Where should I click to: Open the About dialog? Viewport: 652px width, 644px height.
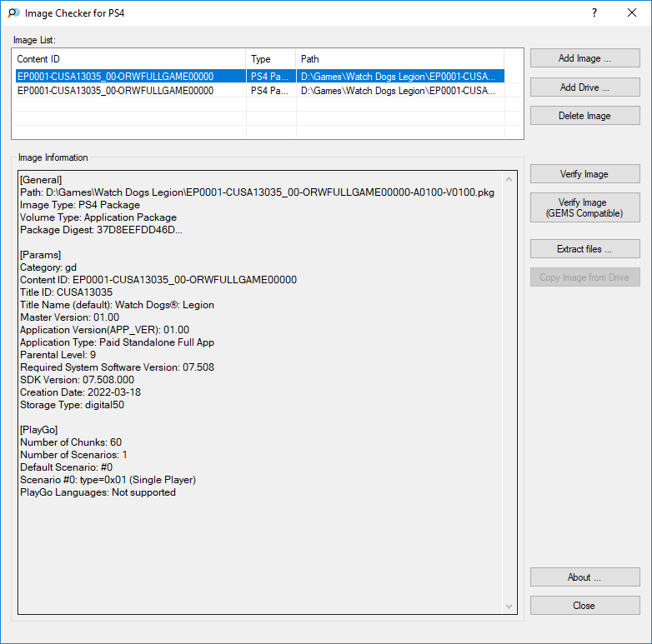click(x=584, y=577)
